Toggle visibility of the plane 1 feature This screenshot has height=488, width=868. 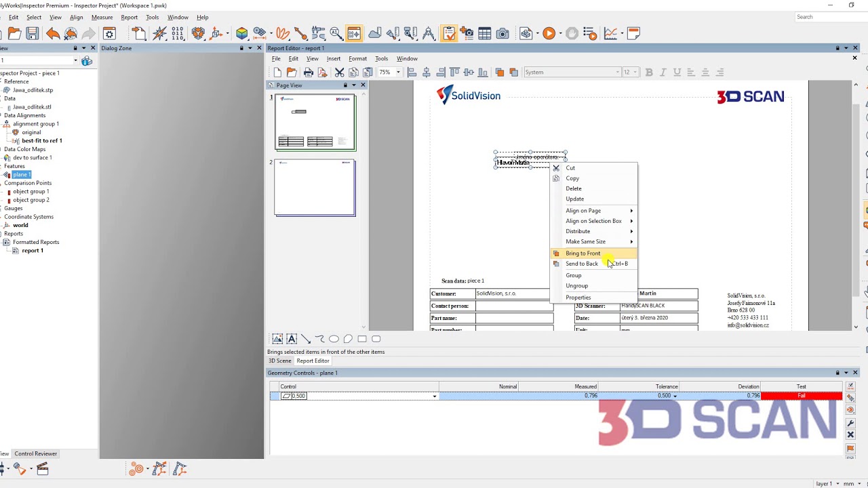coord(7,174)
